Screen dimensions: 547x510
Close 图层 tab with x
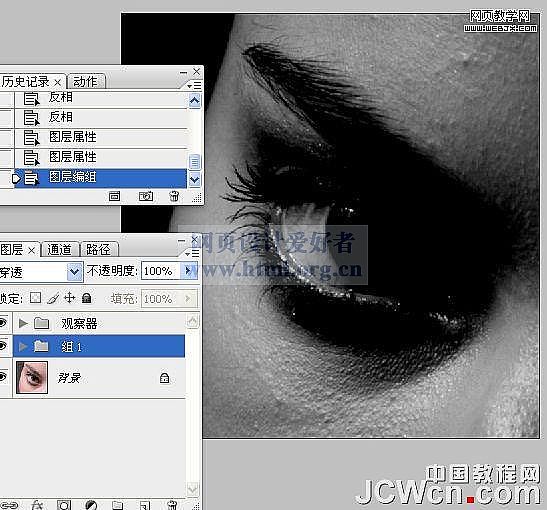click(x=31, y=250)
